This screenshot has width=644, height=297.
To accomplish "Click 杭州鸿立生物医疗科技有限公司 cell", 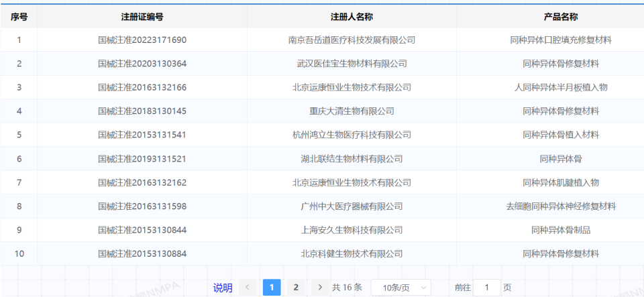I will click(352, 135).
